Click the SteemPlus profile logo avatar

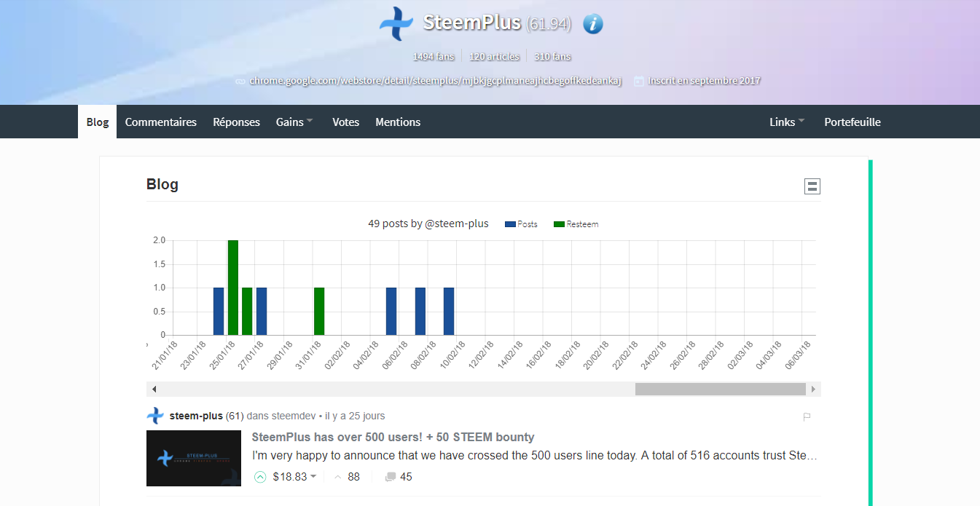(x=396, y=23)
